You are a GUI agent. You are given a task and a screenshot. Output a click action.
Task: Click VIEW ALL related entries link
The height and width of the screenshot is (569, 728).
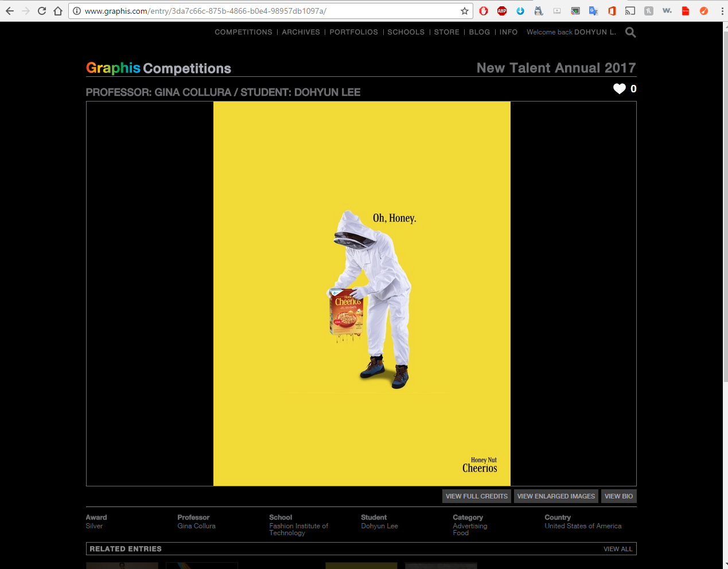coord(618,549)
